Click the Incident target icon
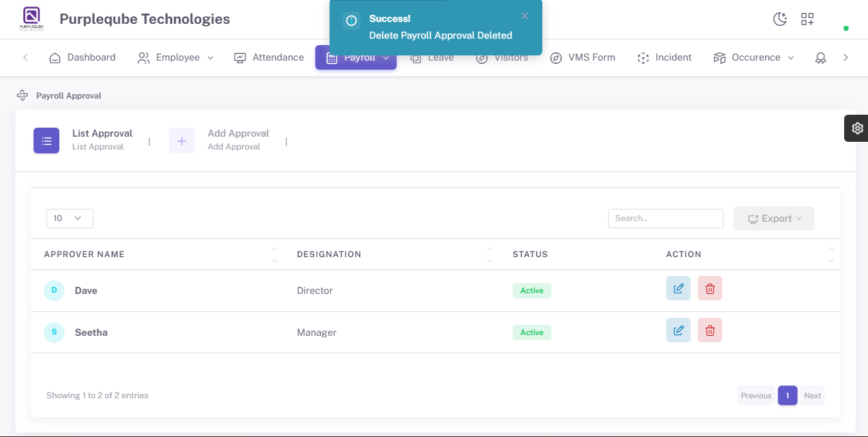This screenshot has height=437, width=868. coord(643,58)
